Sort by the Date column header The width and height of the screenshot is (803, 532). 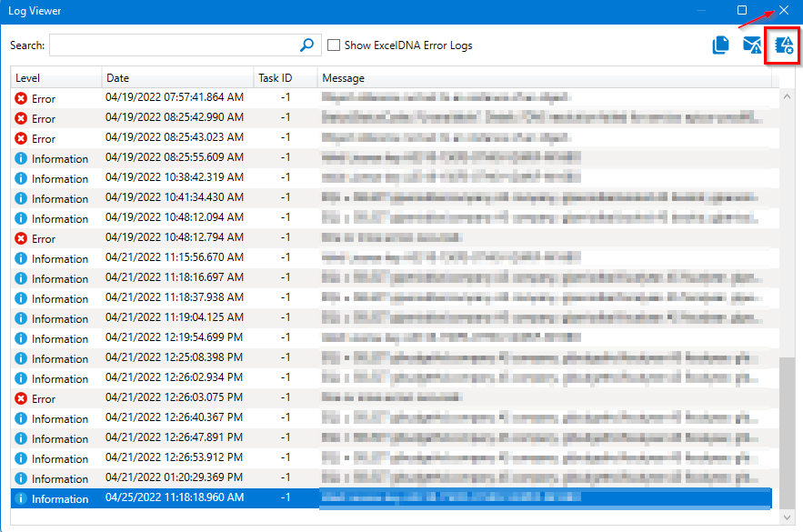[177, 78]
